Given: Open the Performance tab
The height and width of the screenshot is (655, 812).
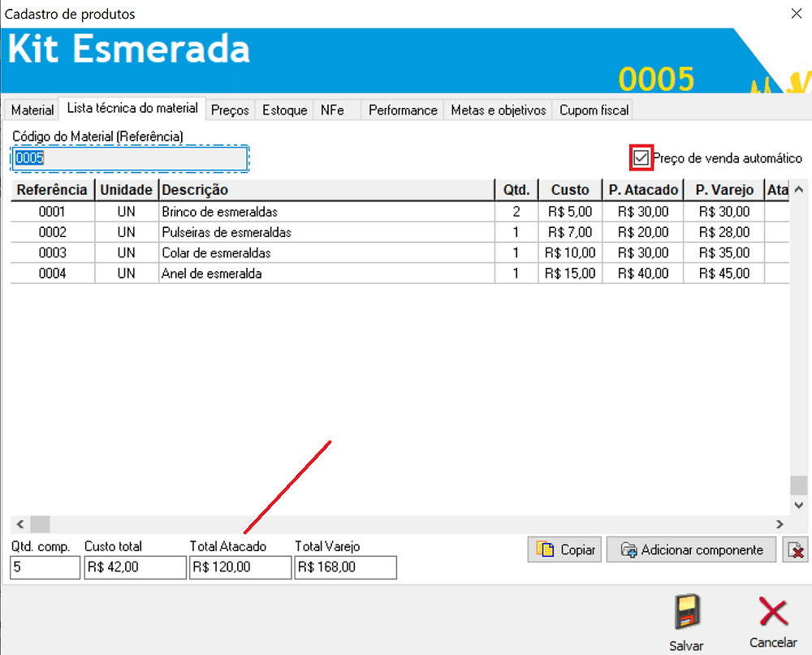Looking at the screenshot, I should point(403,110).
